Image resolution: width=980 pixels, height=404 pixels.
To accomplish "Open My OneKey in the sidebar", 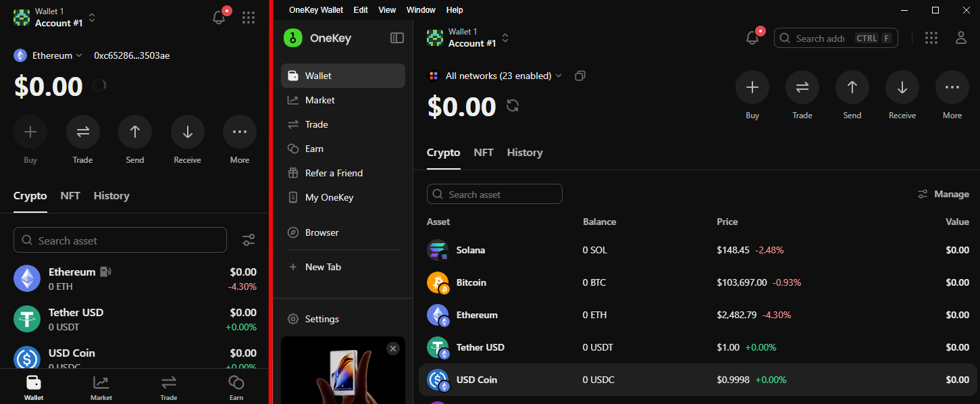I will 343,197.
